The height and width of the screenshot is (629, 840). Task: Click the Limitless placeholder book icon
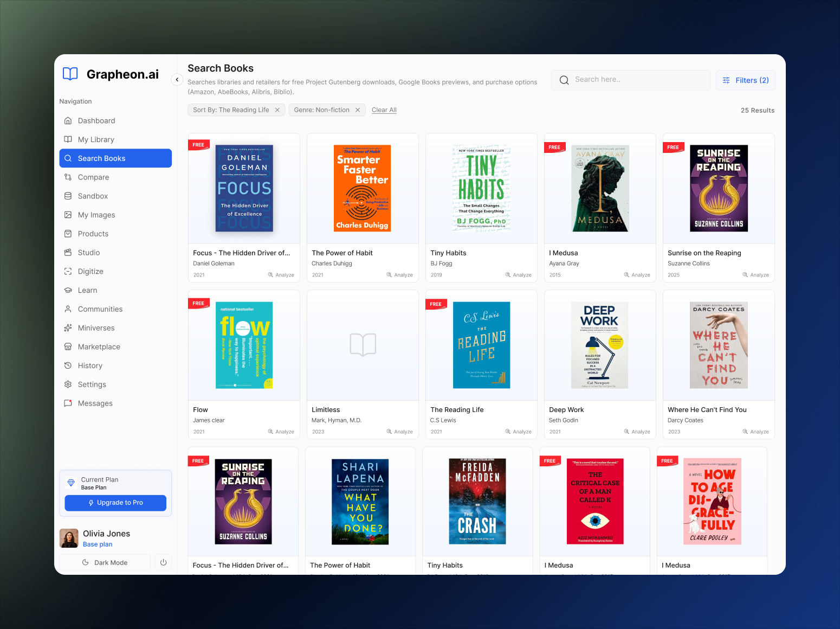[363, 345]
